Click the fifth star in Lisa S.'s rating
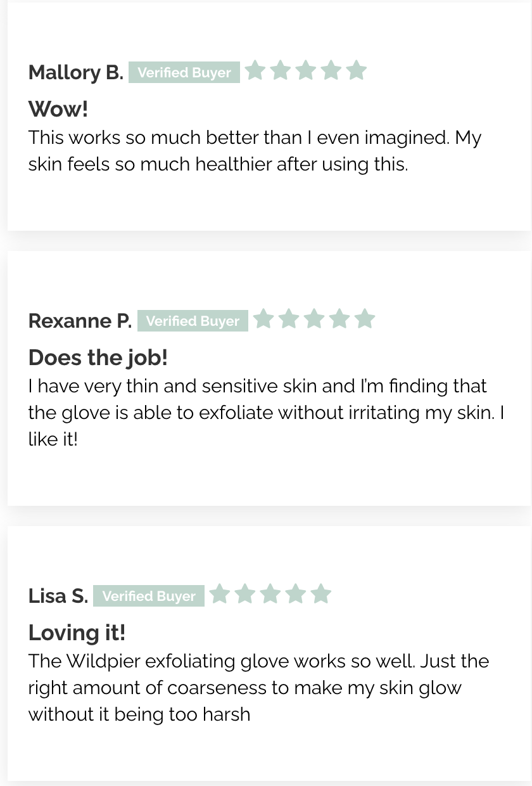 point(321,594)
